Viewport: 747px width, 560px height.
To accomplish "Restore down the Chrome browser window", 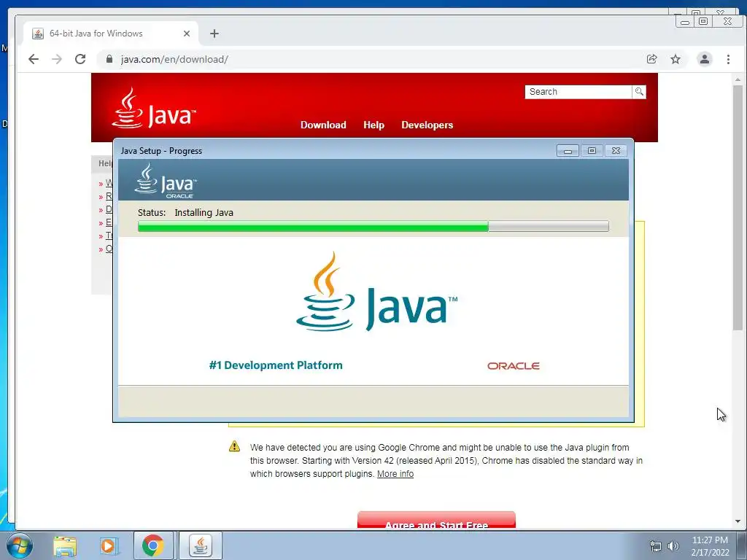I will point(703,21).
